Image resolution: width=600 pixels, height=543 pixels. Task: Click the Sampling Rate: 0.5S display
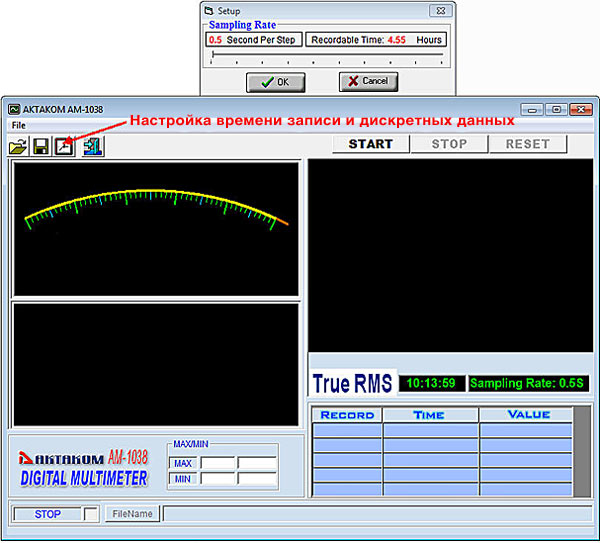click(527, 383)
